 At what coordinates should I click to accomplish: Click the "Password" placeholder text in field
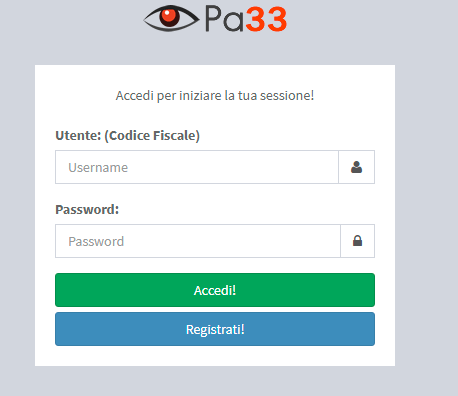click(96, 242)
